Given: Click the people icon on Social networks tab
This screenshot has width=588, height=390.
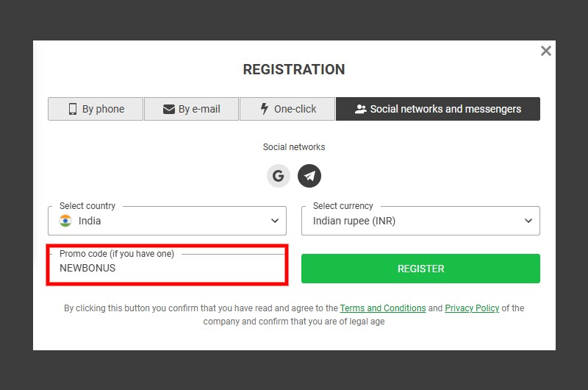Looking at the screenshot, I should click(x=360, y=109).
